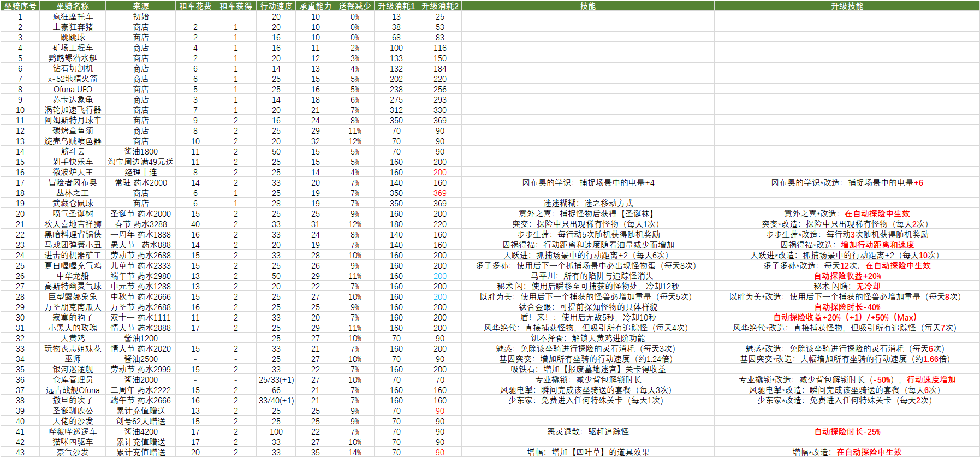Select the 吸铁石 skill cell for 银河巡逻舰
Screen dimensions: 980x457
(588, 369)
